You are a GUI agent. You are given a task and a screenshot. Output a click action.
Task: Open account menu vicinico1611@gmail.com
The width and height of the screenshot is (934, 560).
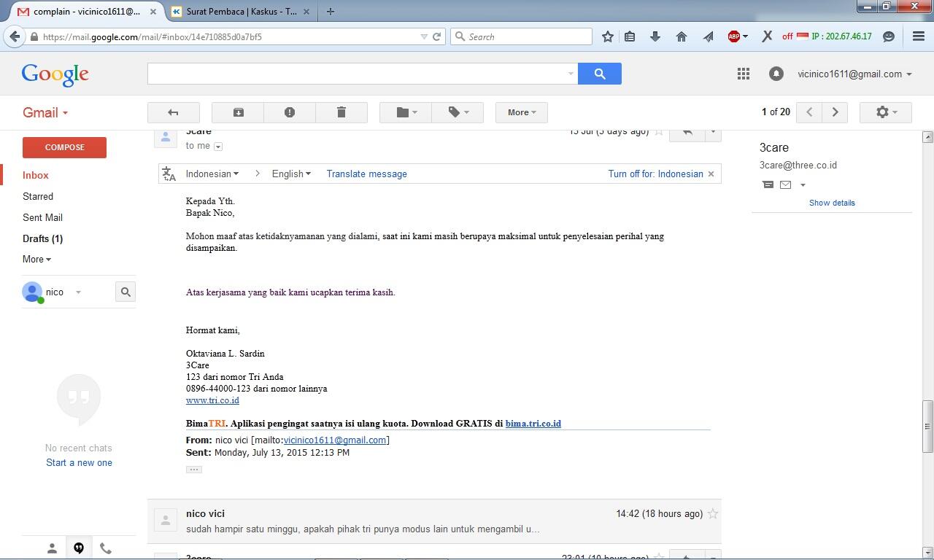[x=854, y=74]
